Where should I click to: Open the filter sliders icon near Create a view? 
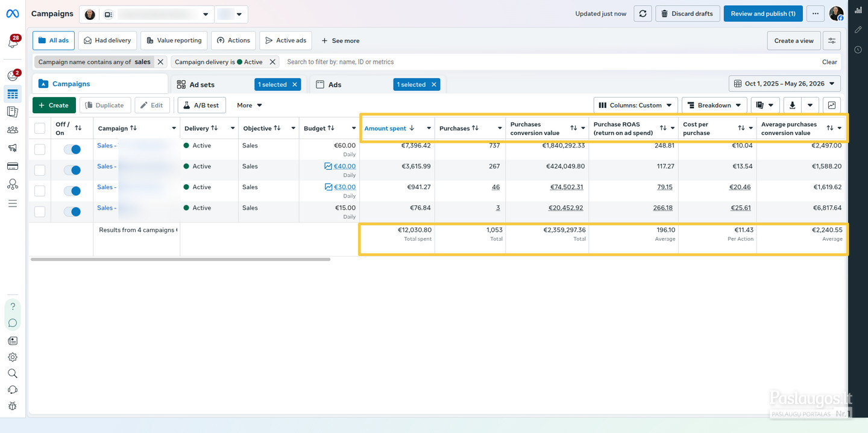[832, 40]
